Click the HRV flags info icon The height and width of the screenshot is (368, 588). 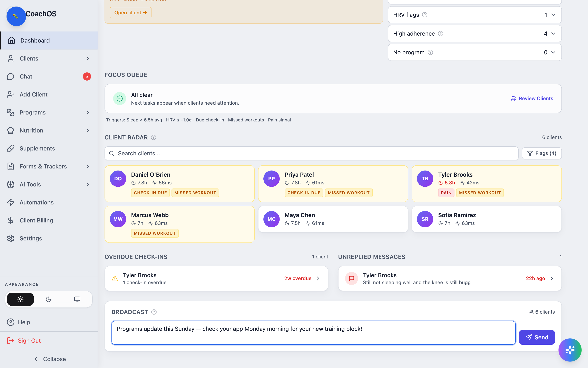pos(424,15)
